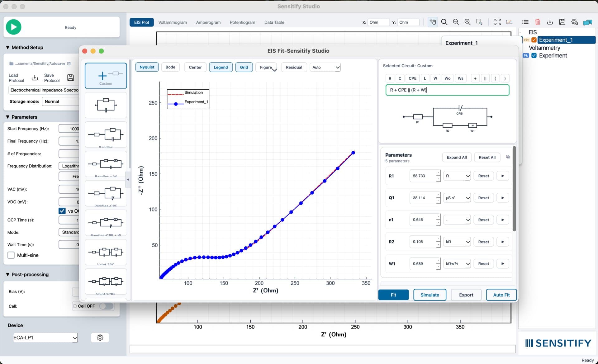Run R1 parameter play arrow
The image size is (598, 364).
(502, 176)
